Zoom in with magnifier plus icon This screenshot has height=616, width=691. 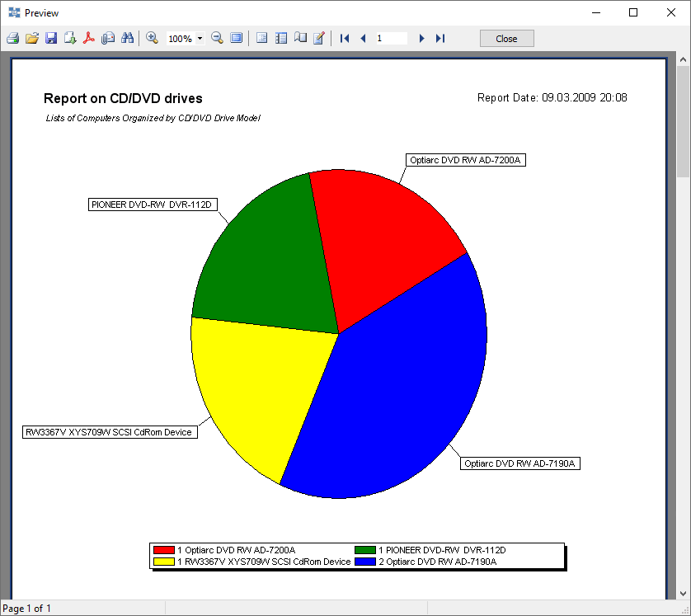[152, 38]
